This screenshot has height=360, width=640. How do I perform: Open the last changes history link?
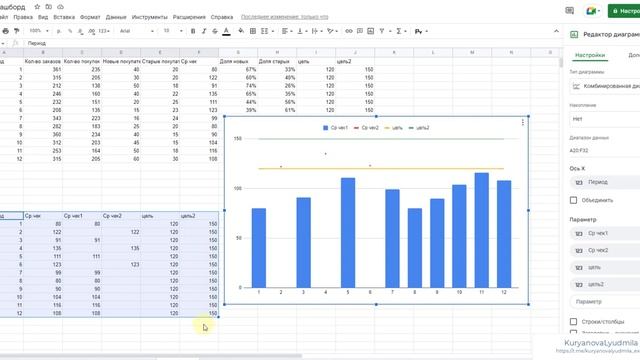(x=284, y=17)
